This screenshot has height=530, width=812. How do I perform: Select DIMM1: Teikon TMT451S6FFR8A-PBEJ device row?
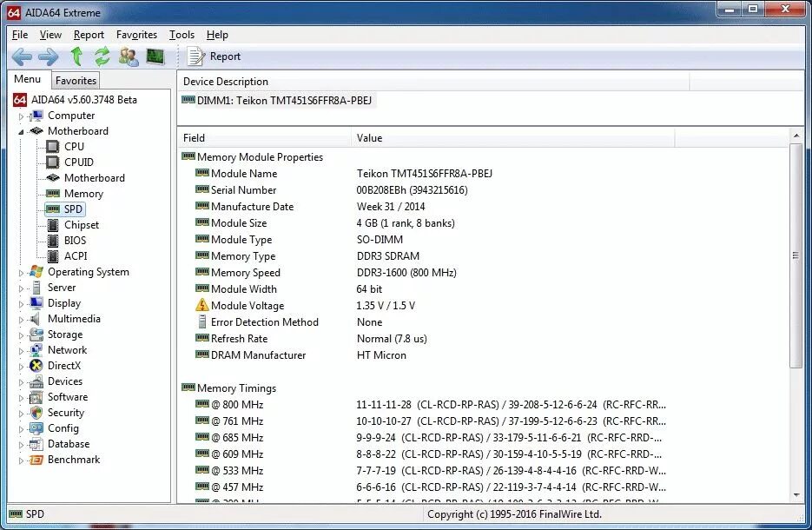point(277,101)
